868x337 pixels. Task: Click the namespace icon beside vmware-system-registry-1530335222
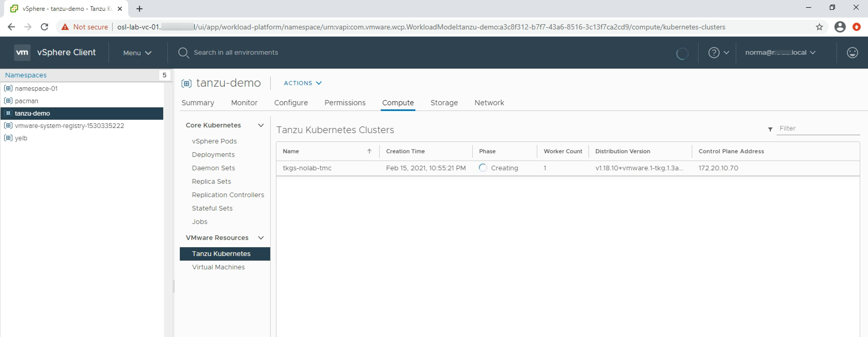coord(8,126)
